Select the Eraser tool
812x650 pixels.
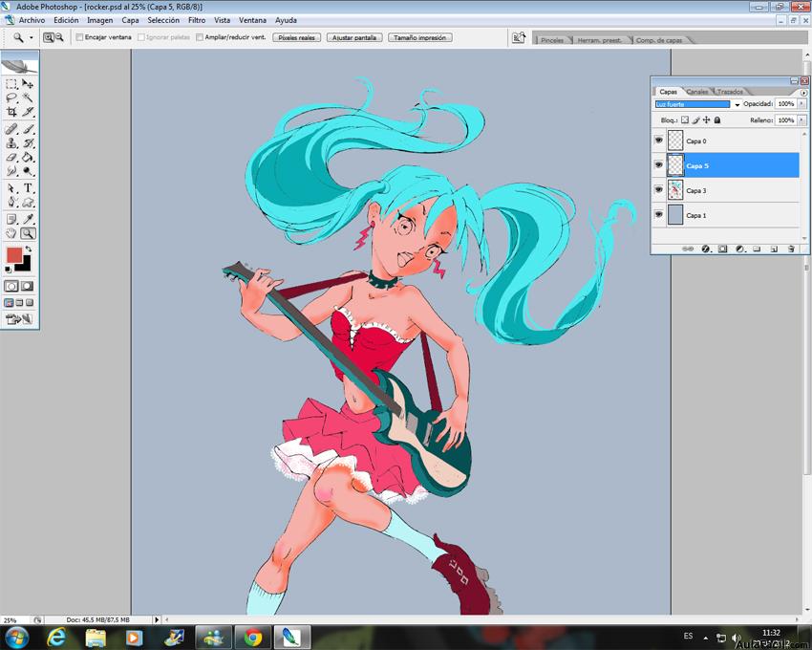tap(11, 157)
